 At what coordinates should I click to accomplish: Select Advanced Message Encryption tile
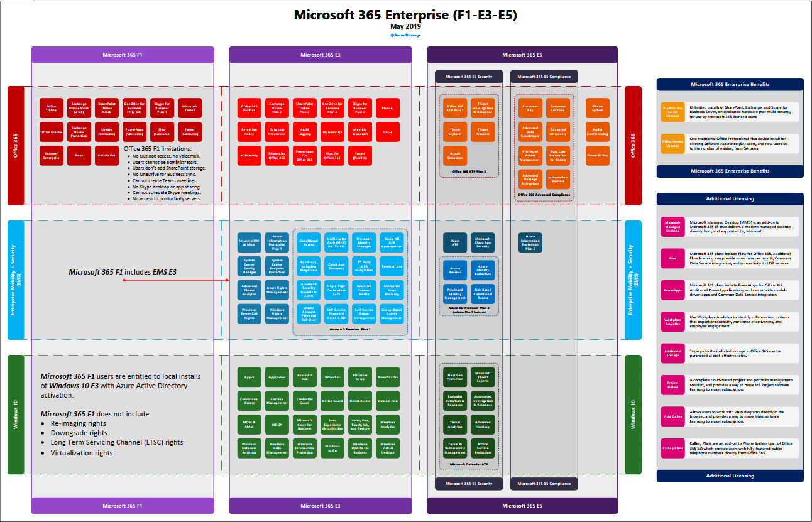[530, 179]
